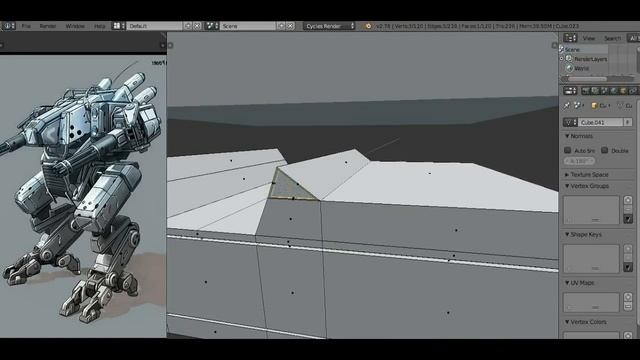This screenshot has width=640, height=360.
Task: Click the empty Shape Keys list
Action: pos(591,258)
